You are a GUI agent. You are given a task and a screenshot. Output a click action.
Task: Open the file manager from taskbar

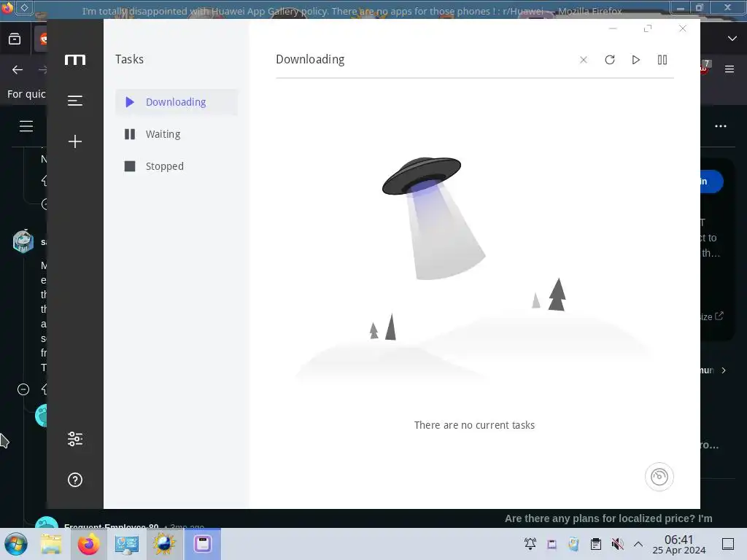click(x=51, y=544)
